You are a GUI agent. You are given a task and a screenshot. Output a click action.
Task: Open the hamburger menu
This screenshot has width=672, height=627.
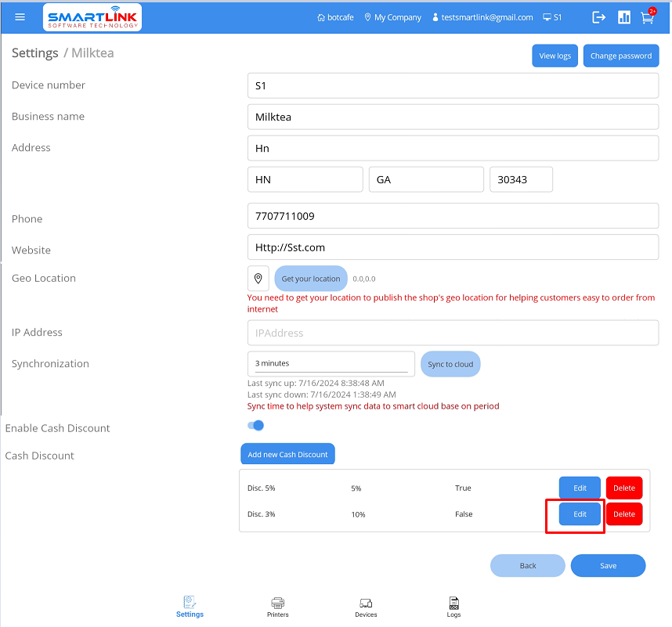[20, 17]
